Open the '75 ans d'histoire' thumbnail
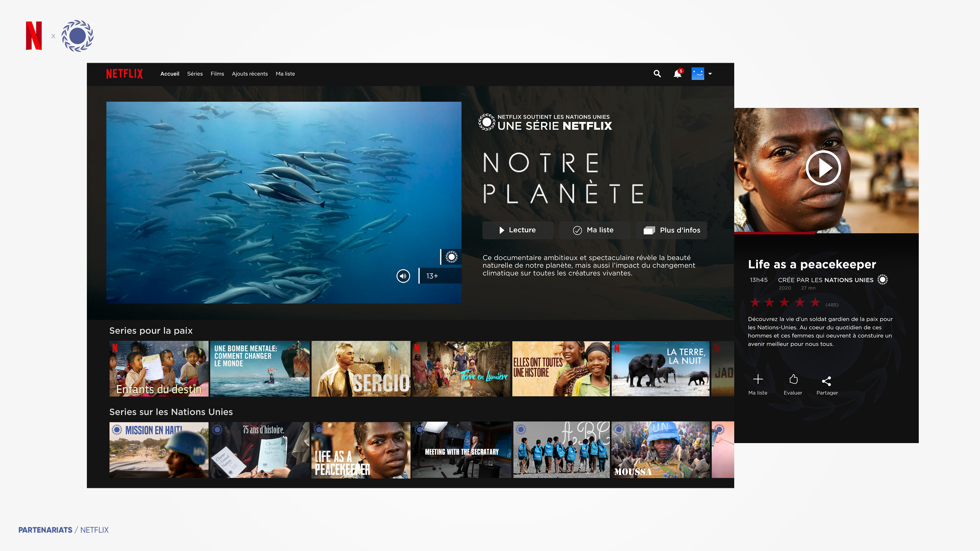The image size is (980, 551). tap(260, 450)
